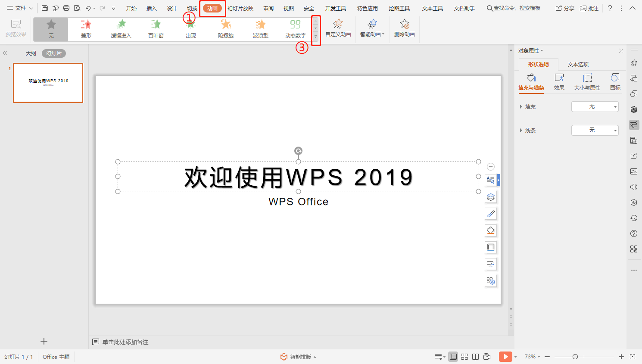Click the 删除动画 delete animation icon
642x364 pixels.
[x=404, y=28]
